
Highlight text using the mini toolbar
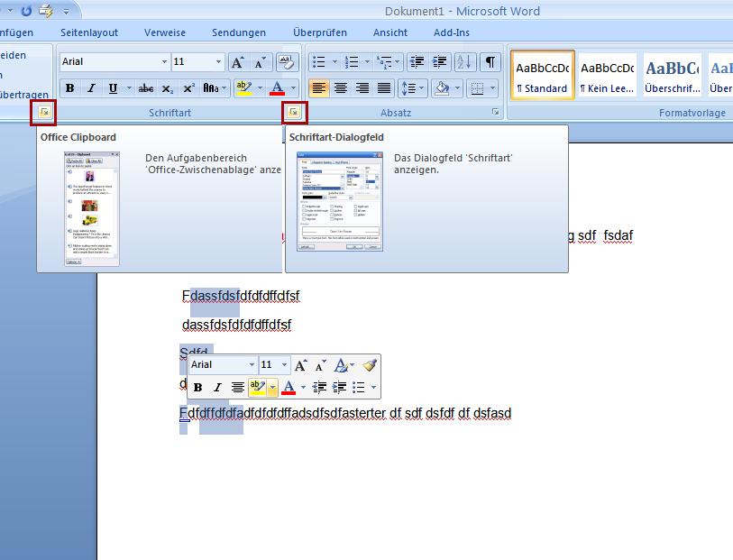pyautogui.click(x=257, y=387)
